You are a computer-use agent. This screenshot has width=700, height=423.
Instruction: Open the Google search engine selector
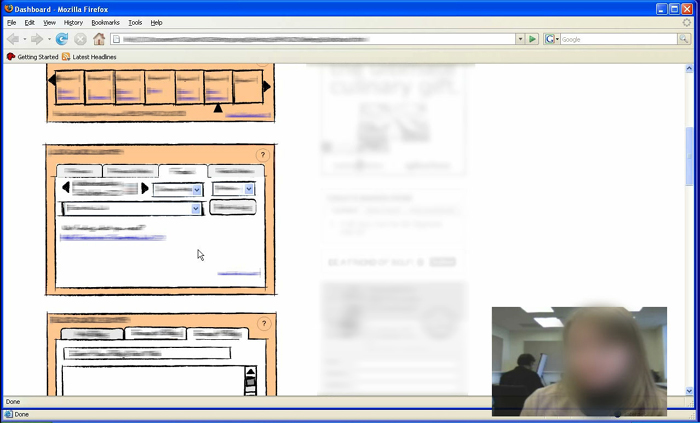551,39
